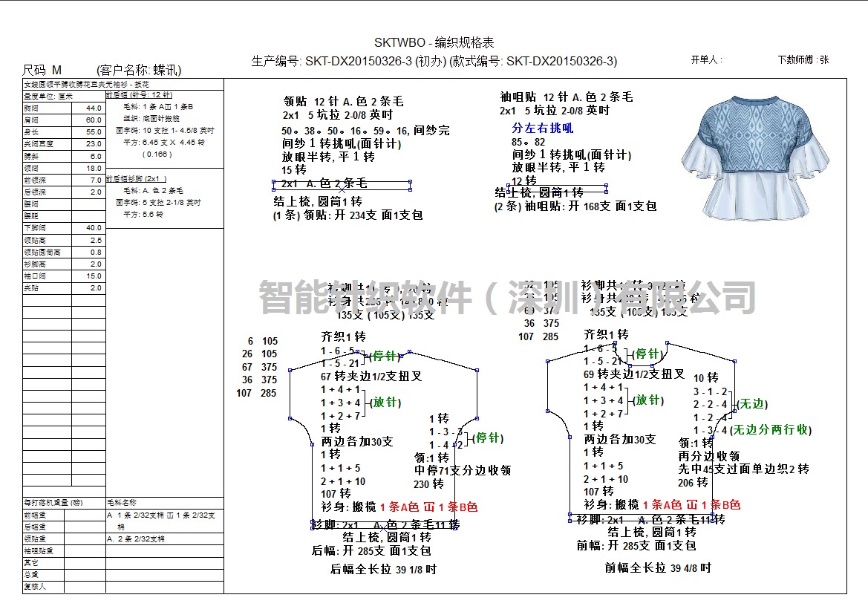Click the '先中45支过面单边织2 转' line
Screen dimensions: 868x615
click(x=743, y=469)
